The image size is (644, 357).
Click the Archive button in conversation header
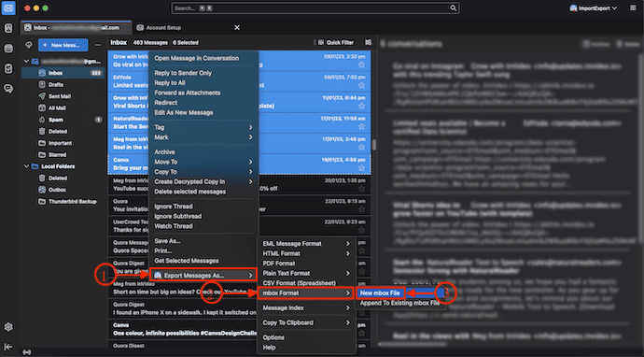596,44
